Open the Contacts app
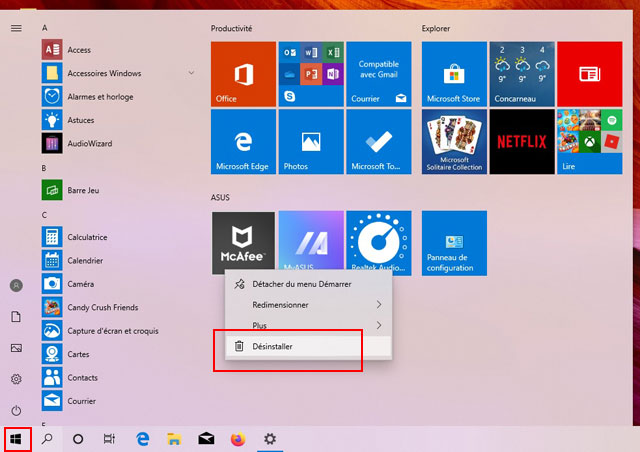The width and height of the screenshot is (640, 452). tap(82, 378)
